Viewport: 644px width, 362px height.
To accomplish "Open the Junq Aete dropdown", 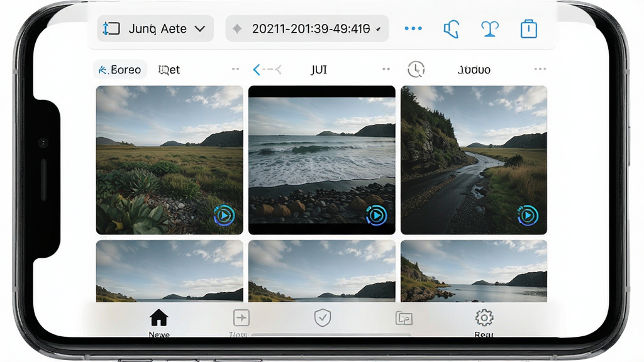I will coord(155,29).
